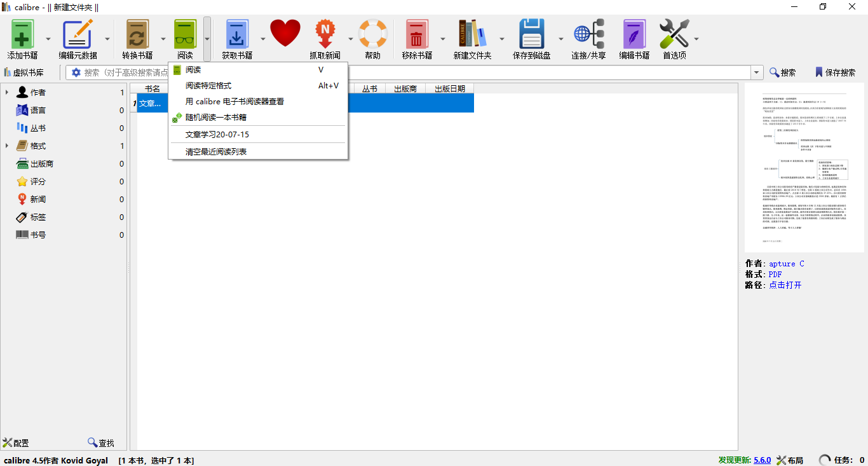Open recent book 文章学习20-07-15 from menu
The width and height of the screenshot is (868, 466).
tap(258, 135)
